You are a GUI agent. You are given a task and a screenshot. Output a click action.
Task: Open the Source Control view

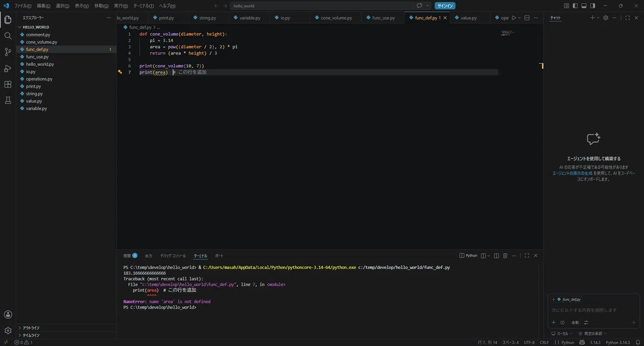[x=8, y=52]
